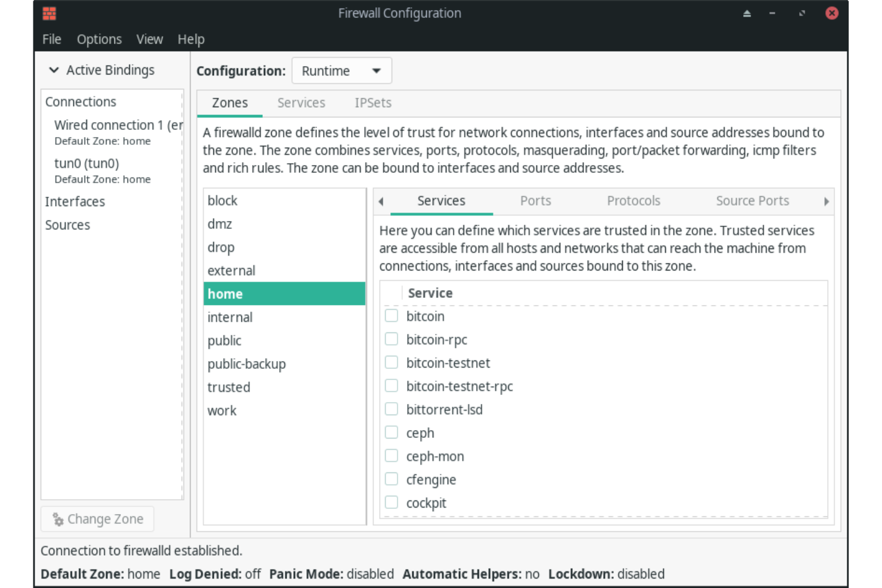
Task: Click the Sources entry in bindings
Action: coord(67,225)
